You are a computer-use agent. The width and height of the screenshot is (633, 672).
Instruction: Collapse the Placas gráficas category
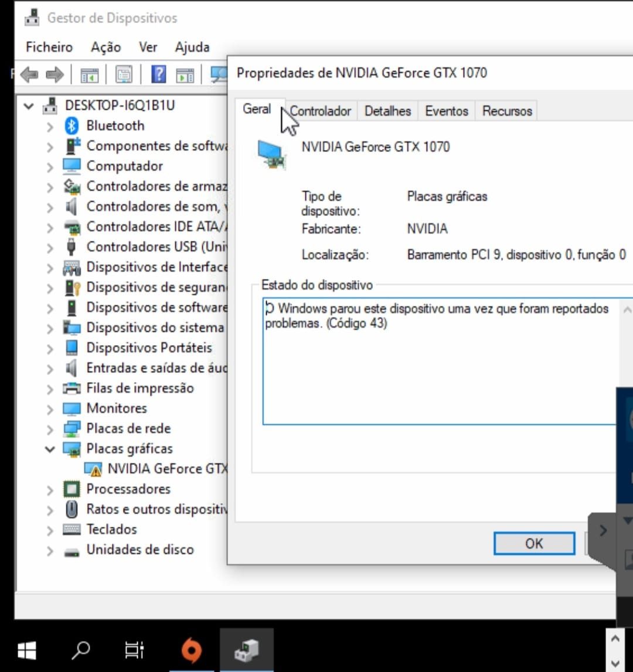tap(50, 449)
